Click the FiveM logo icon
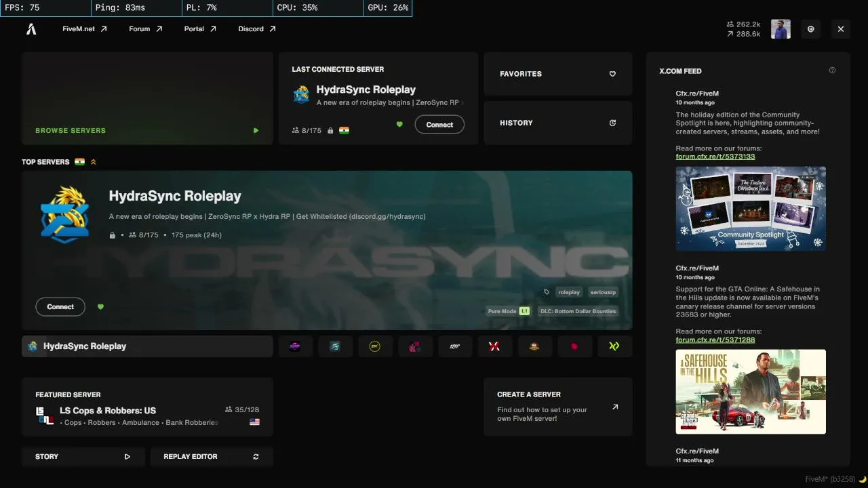The image size is (868, 488). click(x=31, y=29)
